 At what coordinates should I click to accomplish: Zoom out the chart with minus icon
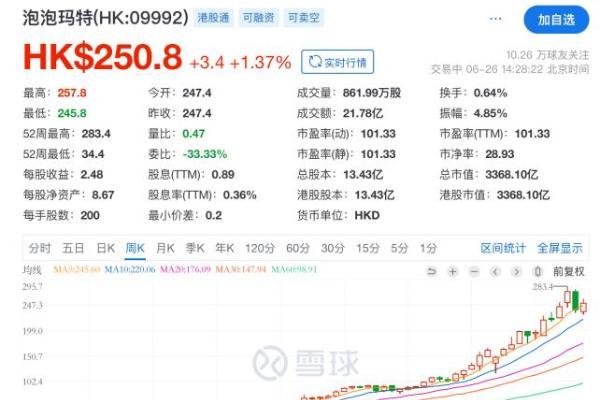click(x=474, y=271)
